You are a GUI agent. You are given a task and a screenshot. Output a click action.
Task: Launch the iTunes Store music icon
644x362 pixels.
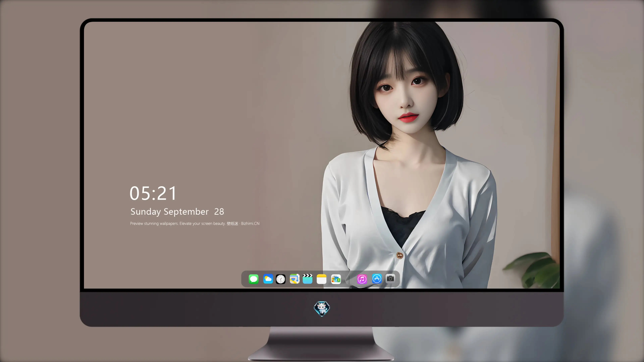[x=362, y=279]
